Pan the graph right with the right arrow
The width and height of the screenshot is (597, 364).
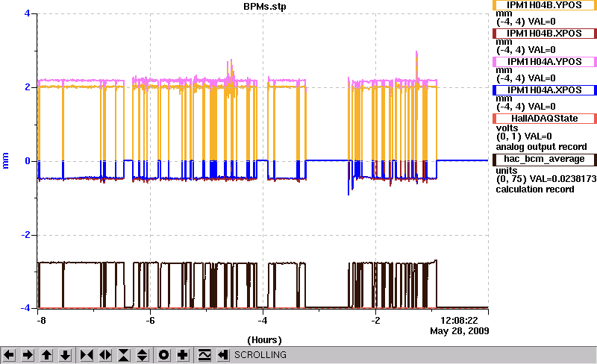pyautogui.click(x=28, y=355)
